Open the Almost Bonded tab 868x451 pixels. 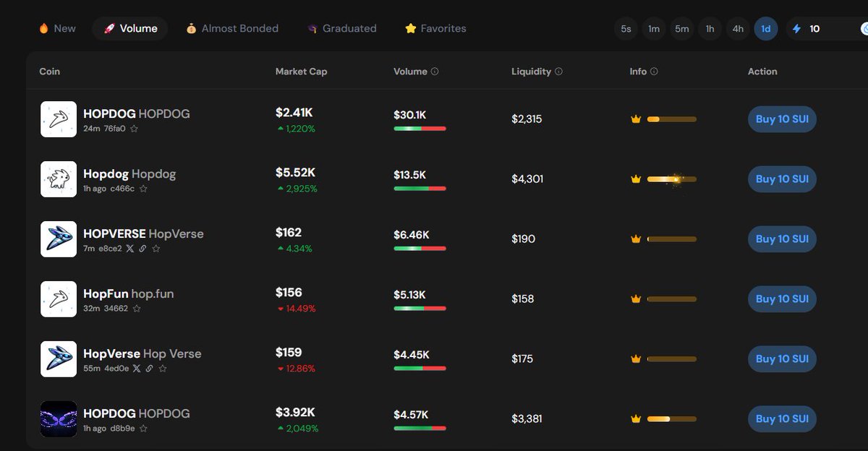(232, 29)
